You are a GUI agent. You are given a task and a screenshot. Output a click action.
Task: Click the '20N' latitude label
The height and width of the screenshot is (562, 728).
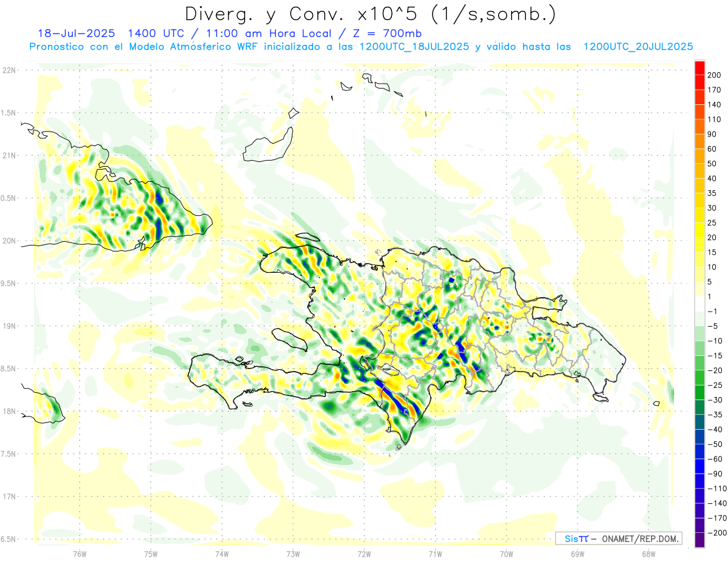click(x=9, y=241)
